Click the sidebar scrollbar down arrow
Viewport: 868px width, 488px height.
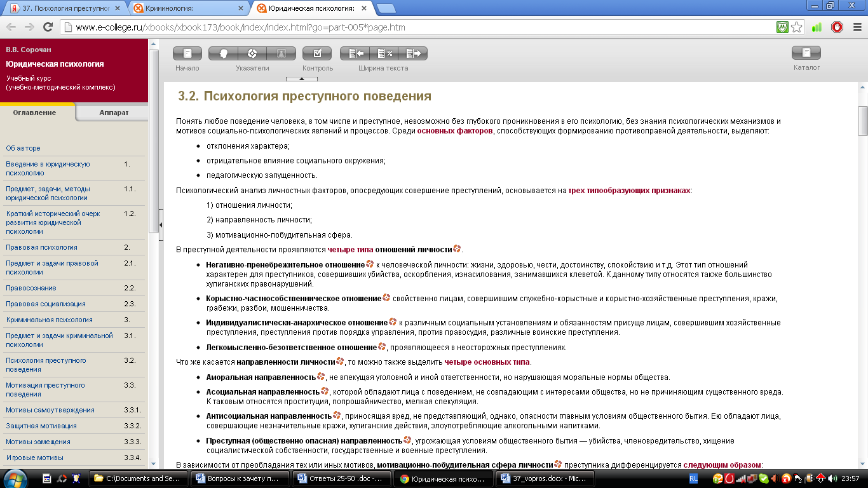click(153, 464)
